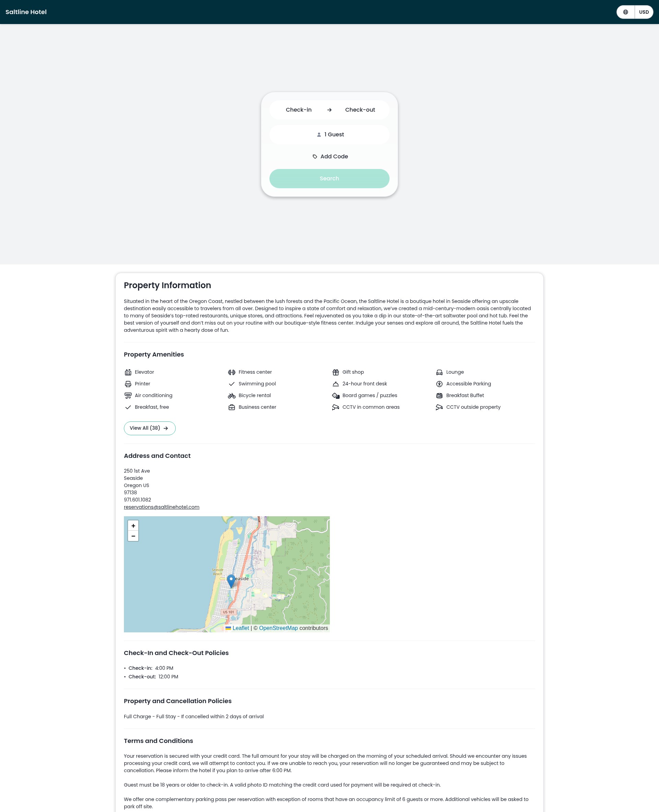Screen dimensions: 659x812
Task: Open the language globe selector
Action: (625, 12)
